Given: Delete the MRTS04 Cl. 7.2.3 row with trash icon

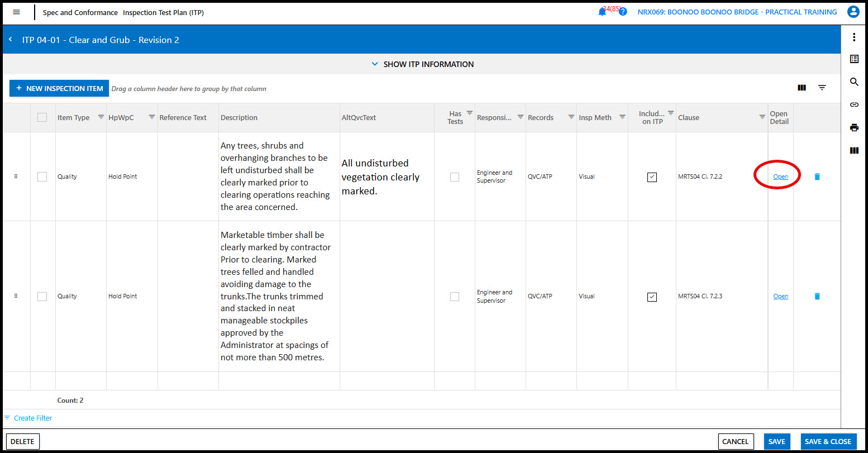Looking at the screenshot, I should pyautogui.click(x=817, y=296).
